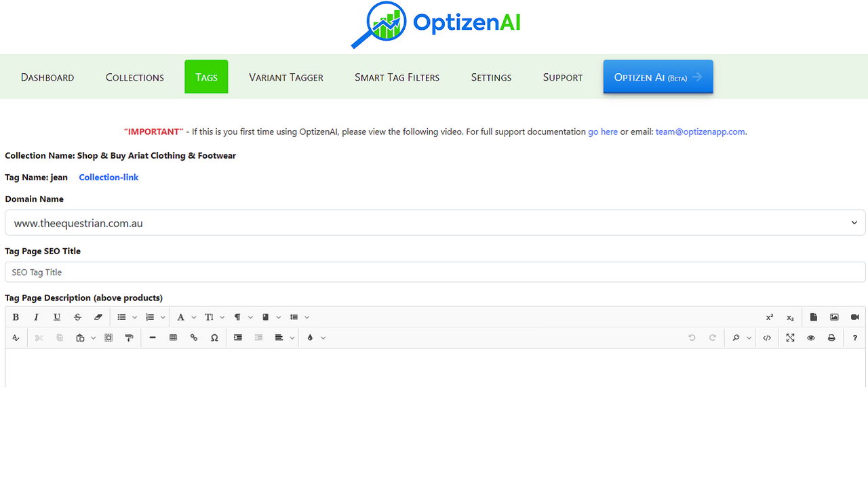Open the Variant Tagger tab
Image resolution: width=868 pixels, height=488 pixels.
tap(286, 77)
